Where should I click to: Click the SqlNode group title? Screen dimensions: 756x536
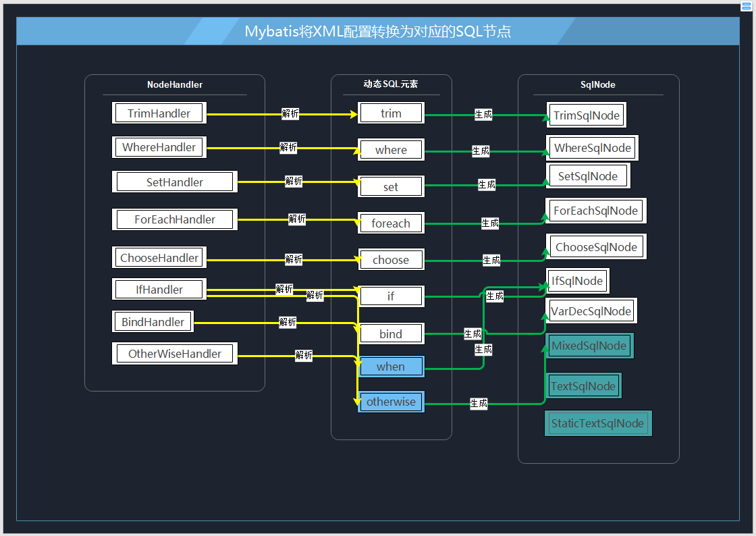598,84
